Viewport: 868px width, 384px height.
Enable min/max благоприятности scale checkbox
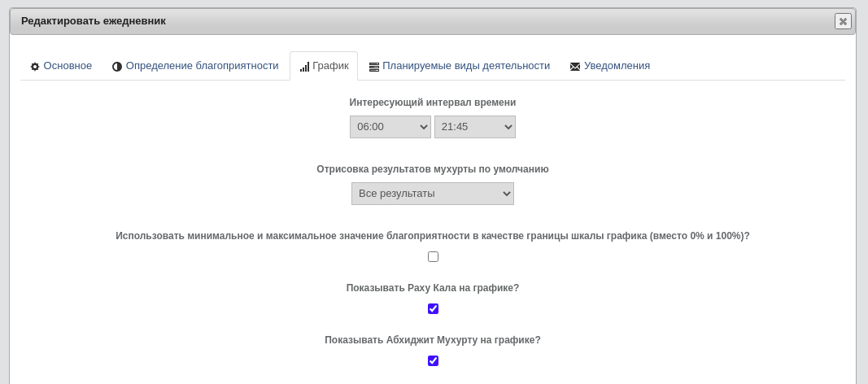433,257
